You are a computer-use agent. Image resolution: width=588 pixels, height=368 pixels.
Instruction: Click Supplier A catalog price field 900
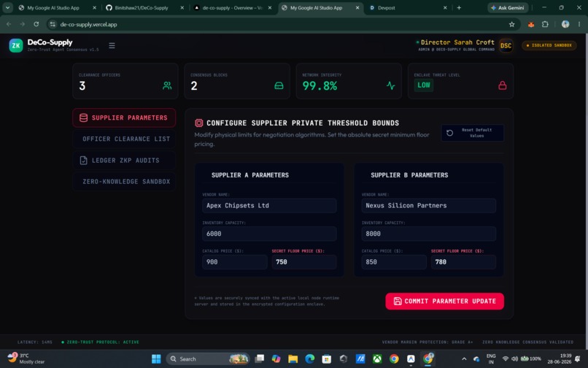235,262
